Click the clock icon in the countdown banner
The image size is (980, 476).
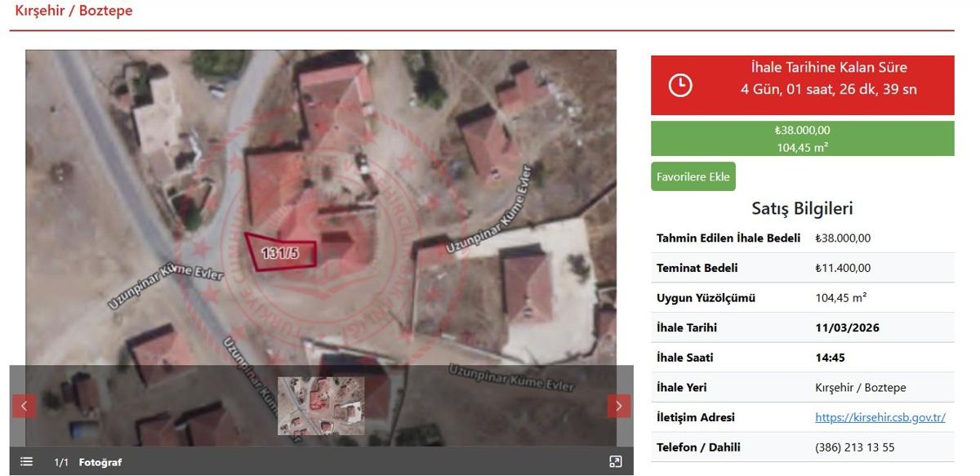pyautogui.click(x=680, y=85)
